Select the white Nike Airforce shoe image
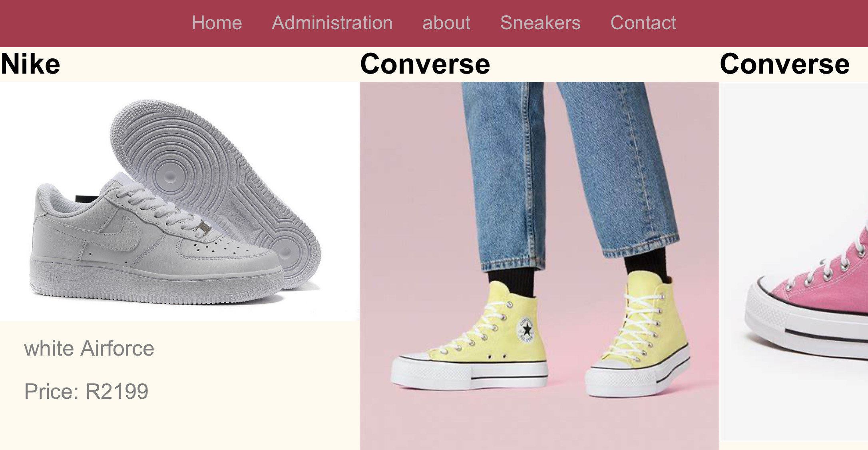Image resolution: width=868 pixels, height=450 pixels. coord(179,201)
